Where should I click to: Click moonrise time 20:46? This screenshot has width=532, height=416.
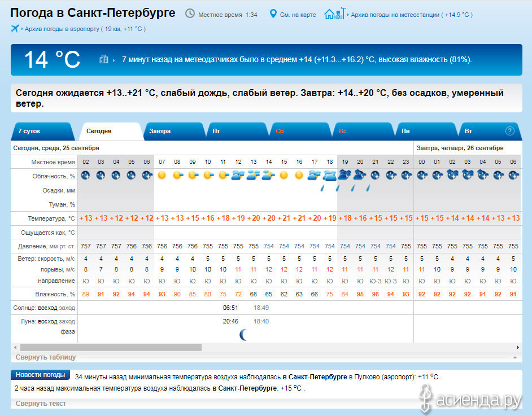[230, 321]
